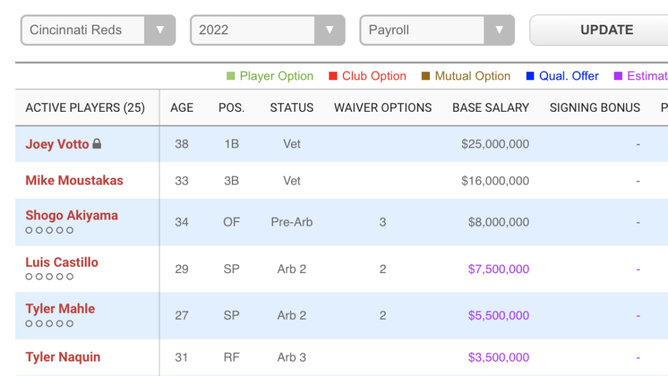The height and width of the screenshot is (376, 668).
Task: Click the ACTIVE PLAYERS (25) header
Action: [85, 108]
